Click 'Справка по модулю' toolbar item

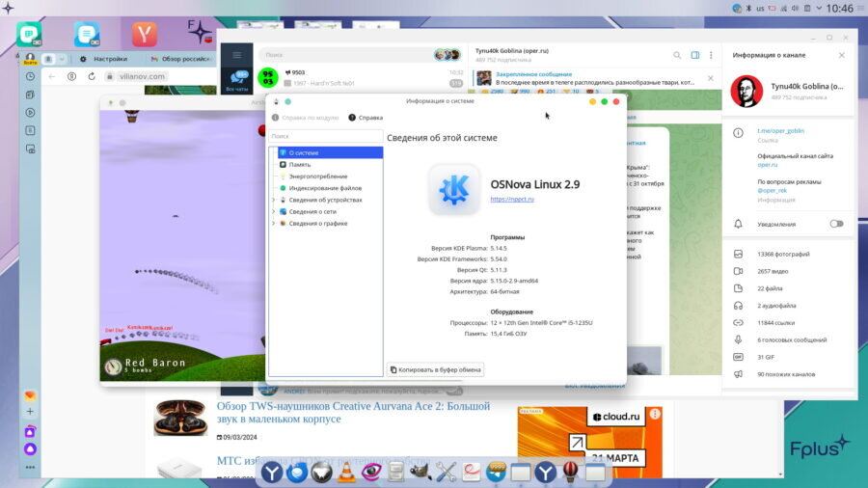click(x=305, y=118)
